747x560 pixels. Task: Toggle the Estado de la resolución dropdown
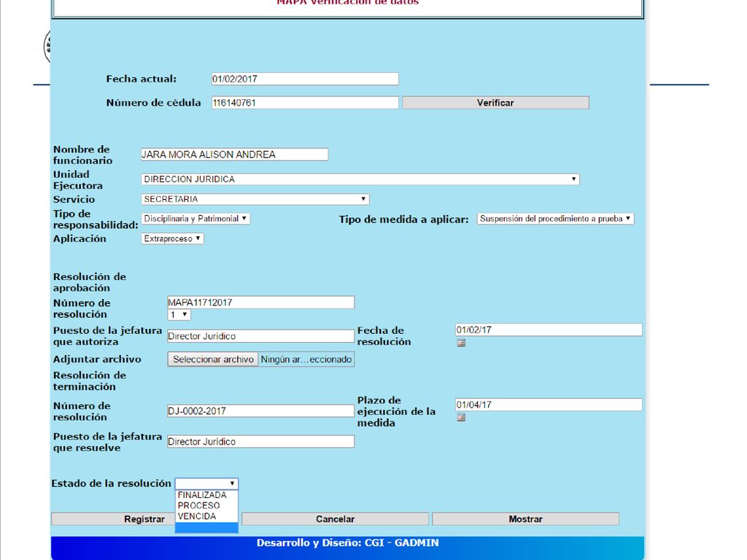click(x=206, y=483)
